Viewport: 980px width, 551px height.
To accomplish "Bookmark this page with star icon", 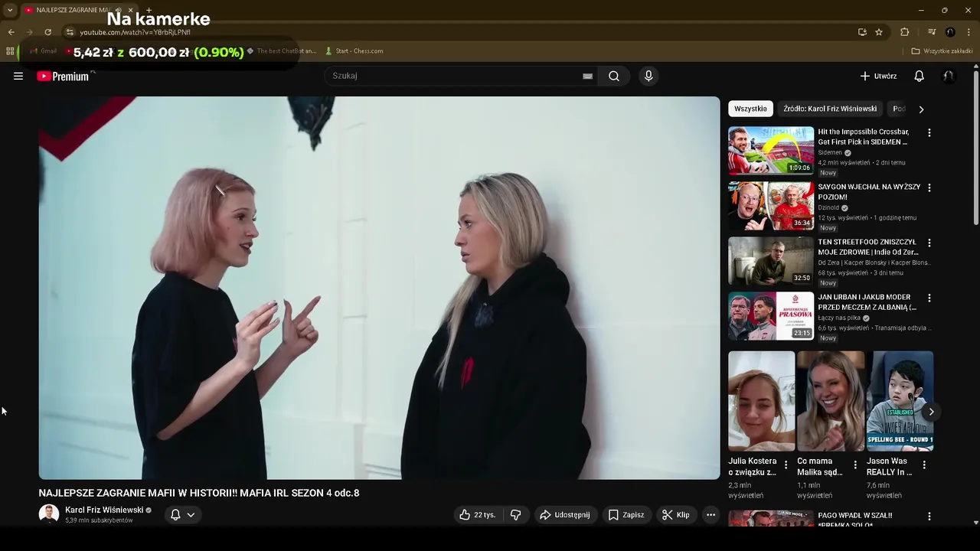I will tap(879, 32).
